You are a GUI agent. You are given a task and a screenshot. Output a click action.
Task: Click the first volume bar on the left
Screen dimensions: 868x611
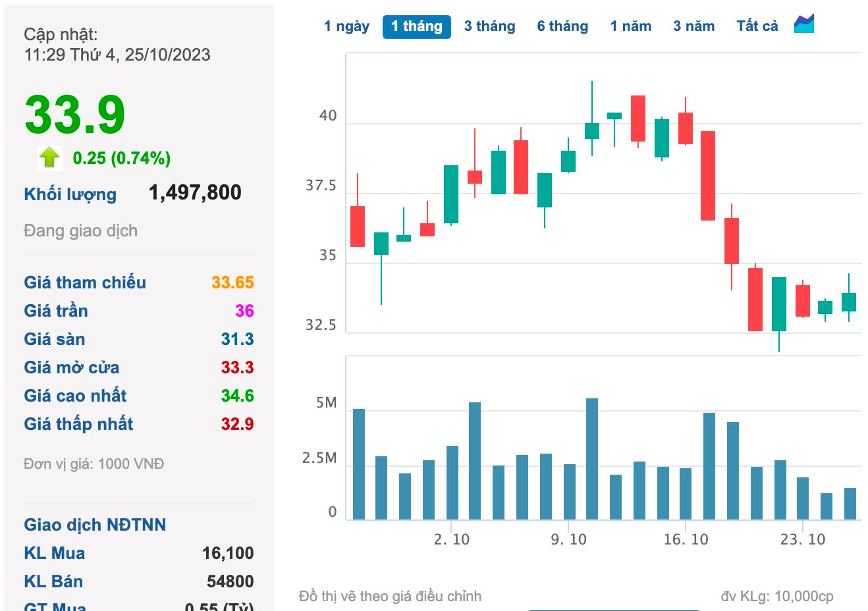click(359, 464)
